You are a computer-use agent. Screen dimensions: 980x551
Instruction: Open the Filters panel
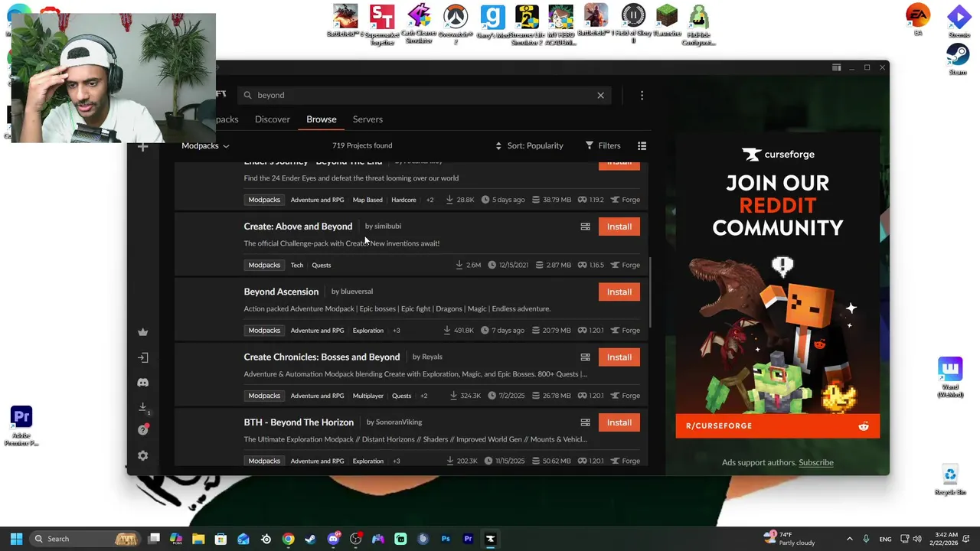tap(603, 145)
